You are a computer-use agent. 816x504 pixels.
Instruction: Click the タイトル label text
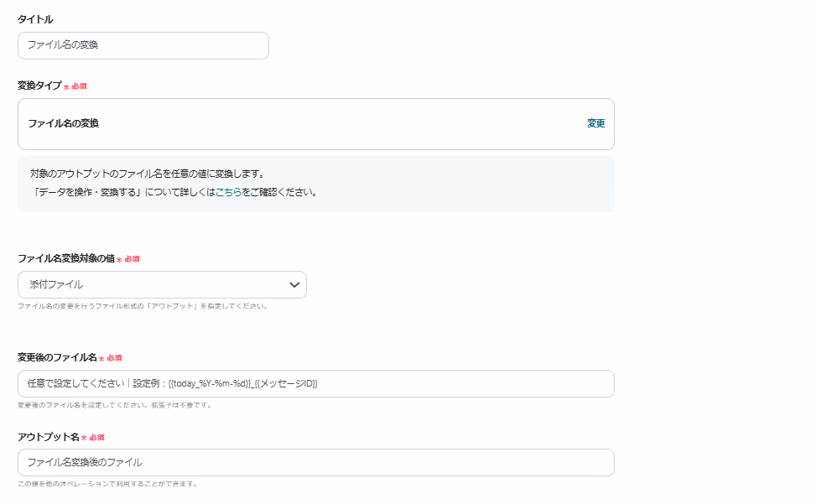tap(35, 19)
